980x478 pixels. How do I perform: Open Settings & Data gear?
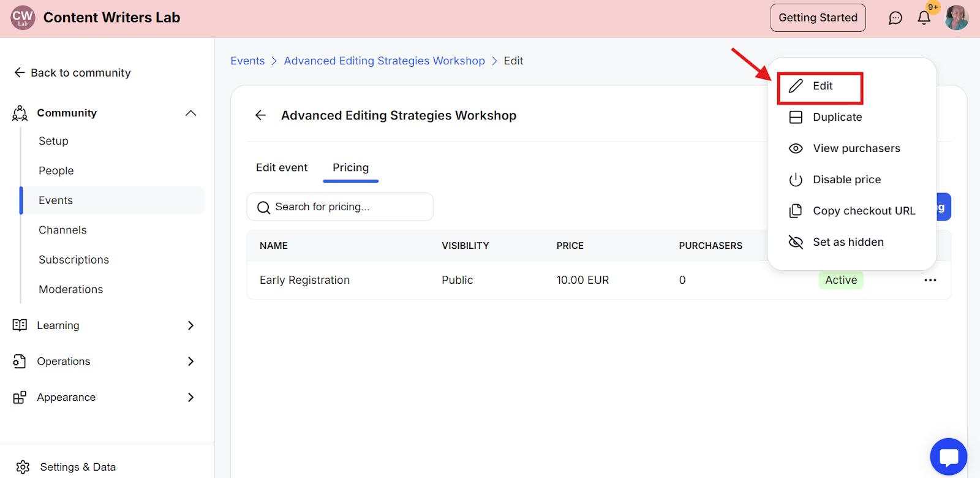tap(23, 467)
